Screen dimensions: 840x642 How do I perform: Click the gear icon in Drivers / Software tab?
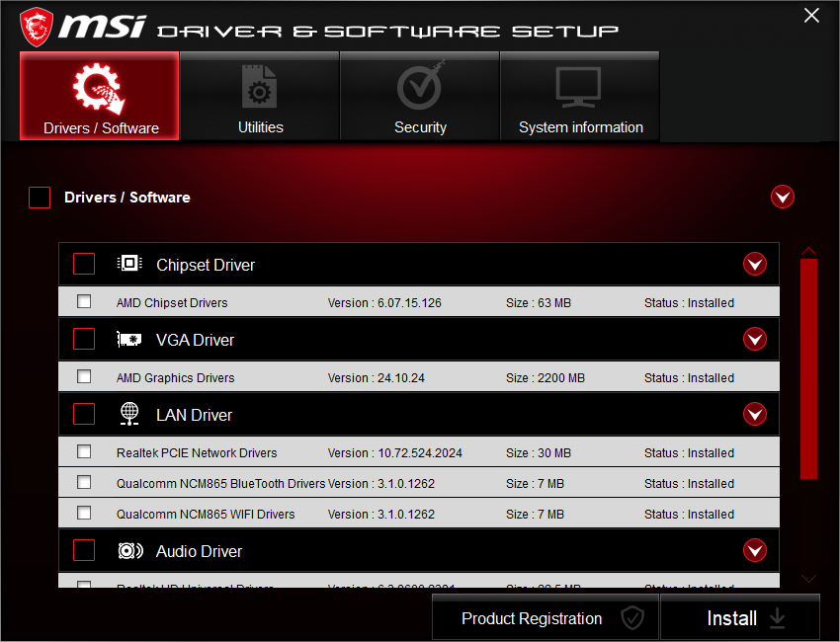(99, 89)
